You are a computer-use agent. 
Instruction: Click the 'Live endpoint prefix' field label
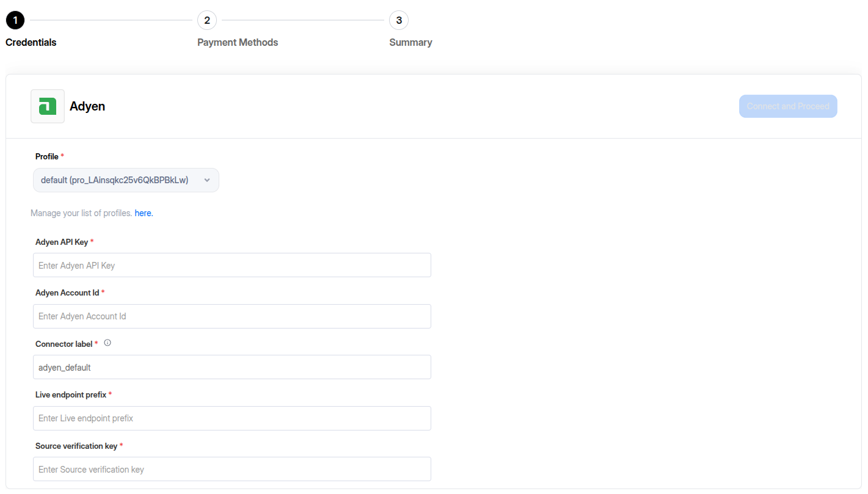(x=71, y=394)
